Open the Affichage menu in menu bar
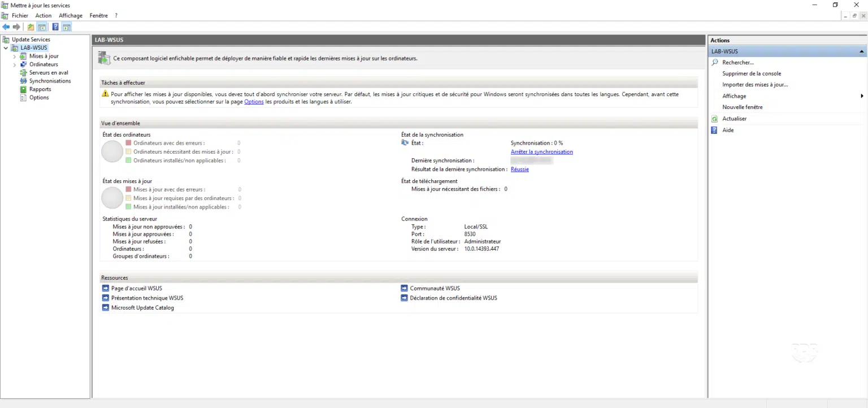 (x=71, y=16)
